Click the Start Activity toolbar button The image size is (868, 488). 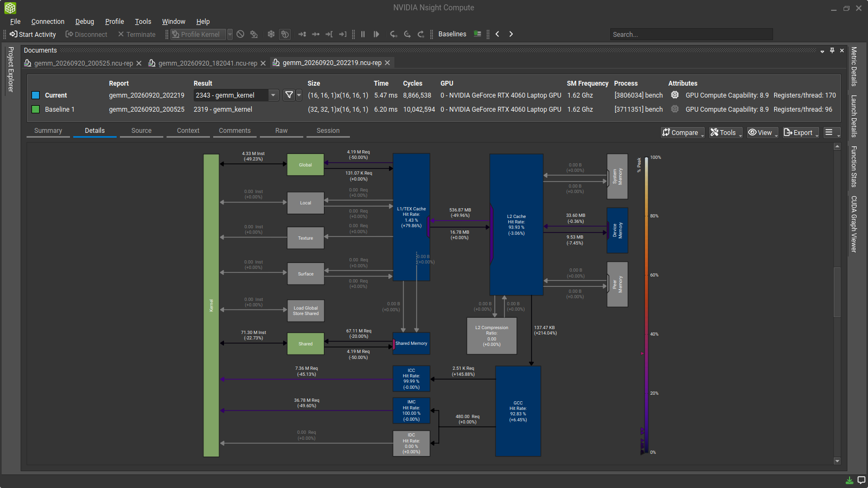33,34
